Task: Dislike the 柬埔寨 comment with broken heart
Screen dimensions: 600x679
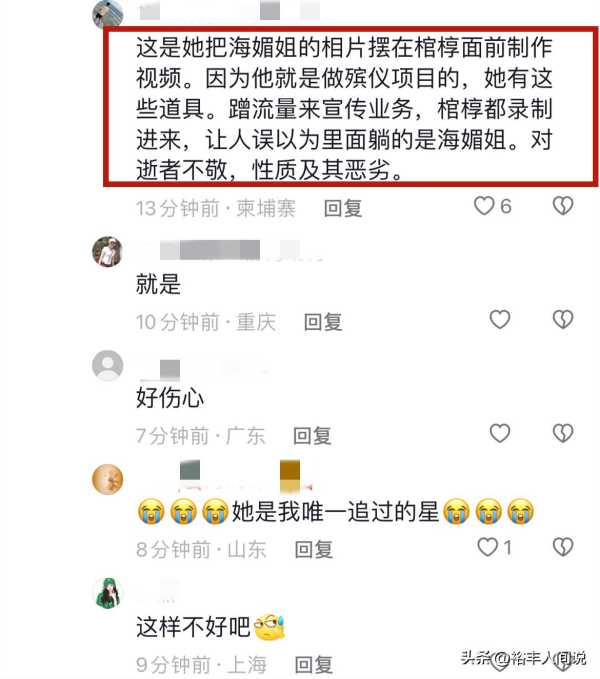Action: coord(563,206)
